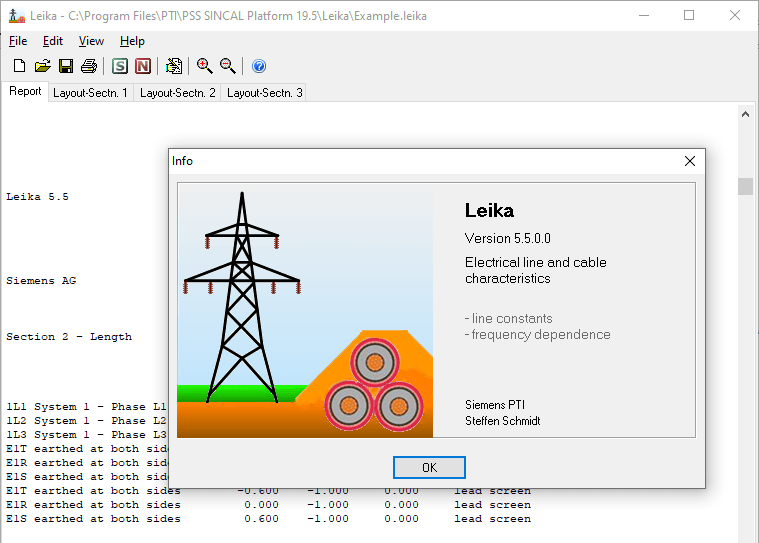Viewport: 759px width, 543px height.
Task: Click 'Section 2 - Length' text
Action: pyautogui.click(x=69, y=337)
